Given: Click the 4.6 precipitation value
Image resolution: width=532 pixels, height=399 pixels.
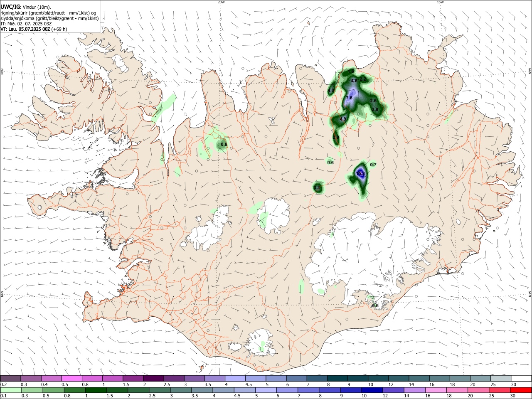Looking at the screenshot, I should pyautogui.click(x=354, y=81).
